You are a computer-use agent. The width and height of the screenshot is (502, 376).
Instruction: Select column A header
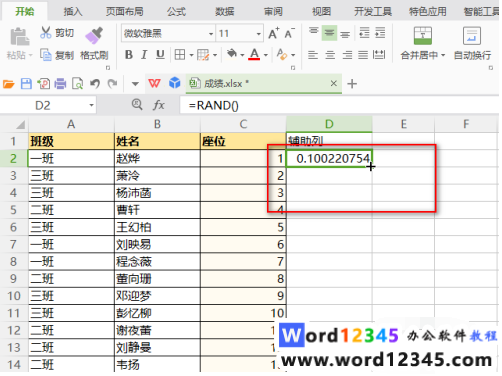click(x=71, y=124)
